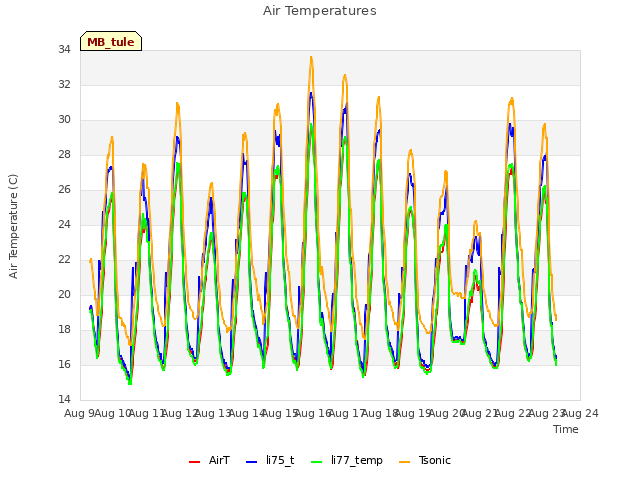Click the Aug 20 x-axis tick label
The image size is (640, 480).
[x=447, y=413]
